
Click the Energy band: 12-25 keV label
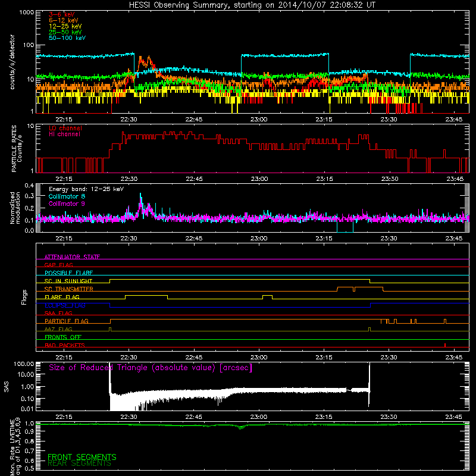pos(86,189)
